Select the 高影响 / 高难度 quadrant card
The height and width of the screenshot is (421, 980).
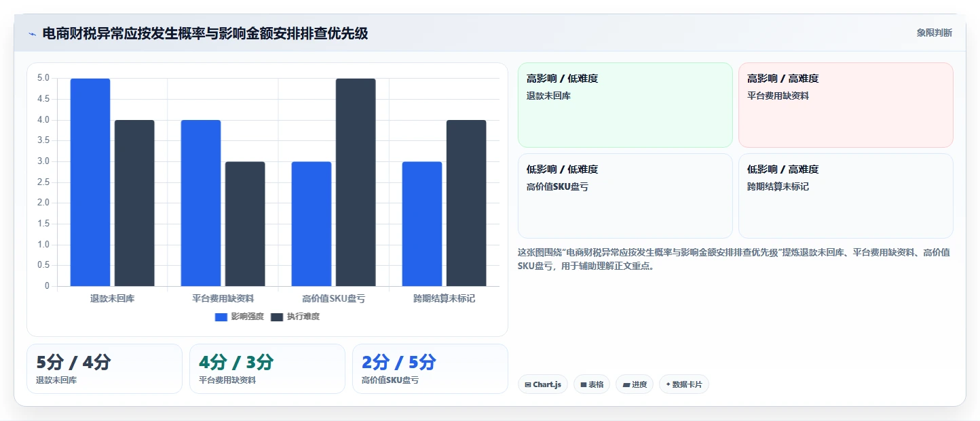pos(846,105)
